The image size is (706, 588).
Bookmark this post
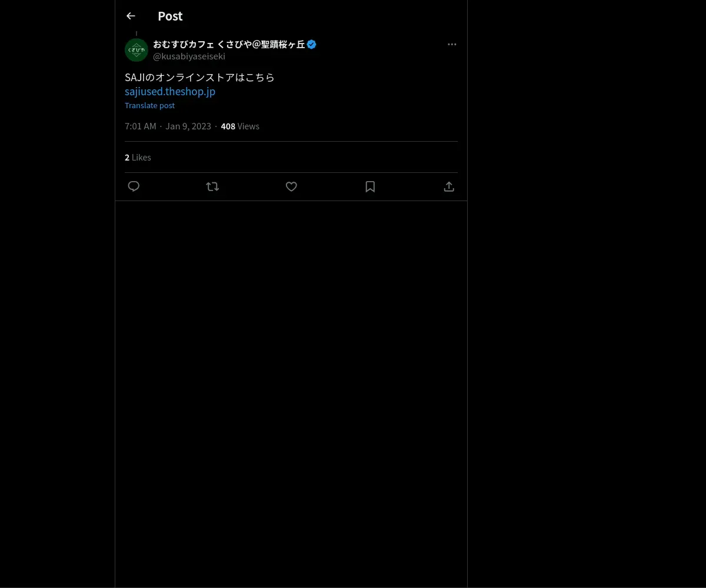point(370,186)
